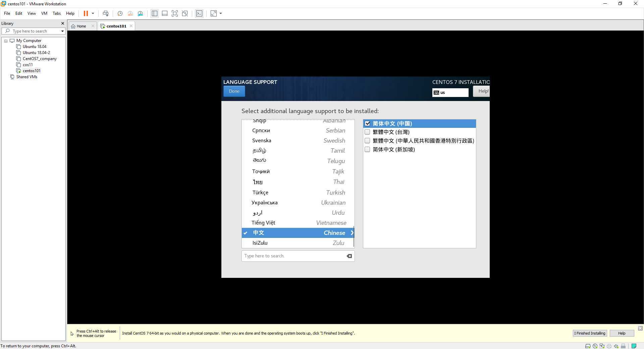Click the installer Help! button

click(x=481, y=91)
